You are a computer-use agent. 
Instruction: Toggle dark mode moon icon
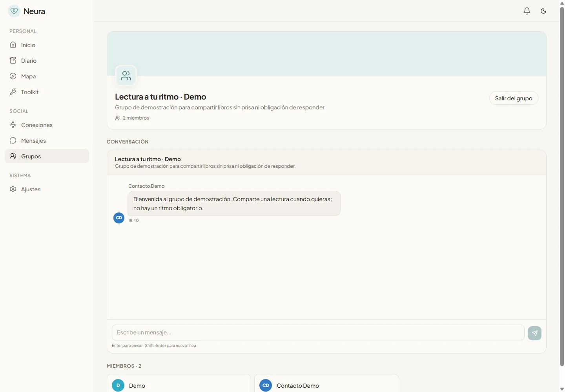(x=543, y=11)
